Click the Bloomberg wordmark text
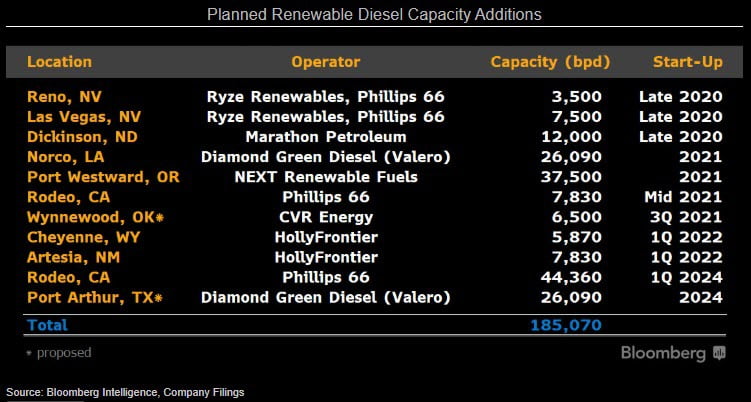Screen dimensions: 751x402 663,354
